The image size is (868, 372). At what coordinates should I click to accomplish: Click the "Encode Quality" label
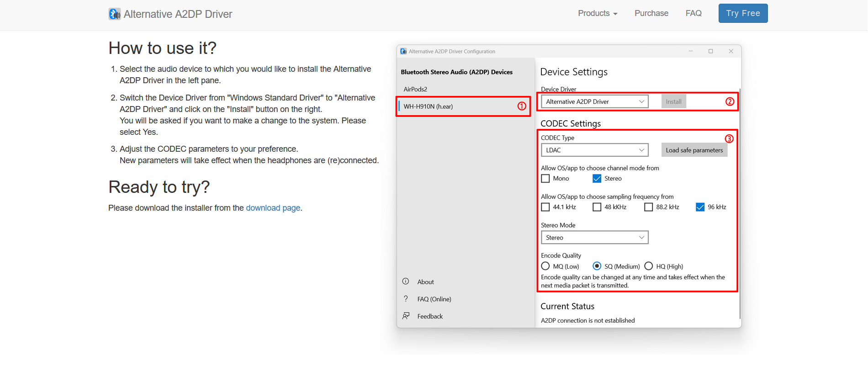[561, 255]
